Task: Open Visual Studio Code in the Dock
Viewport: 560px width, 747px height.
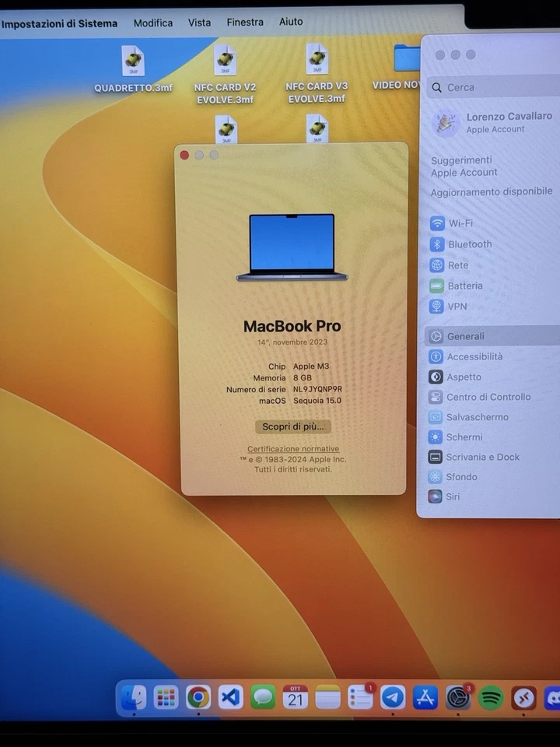Action: click(230, 698)
